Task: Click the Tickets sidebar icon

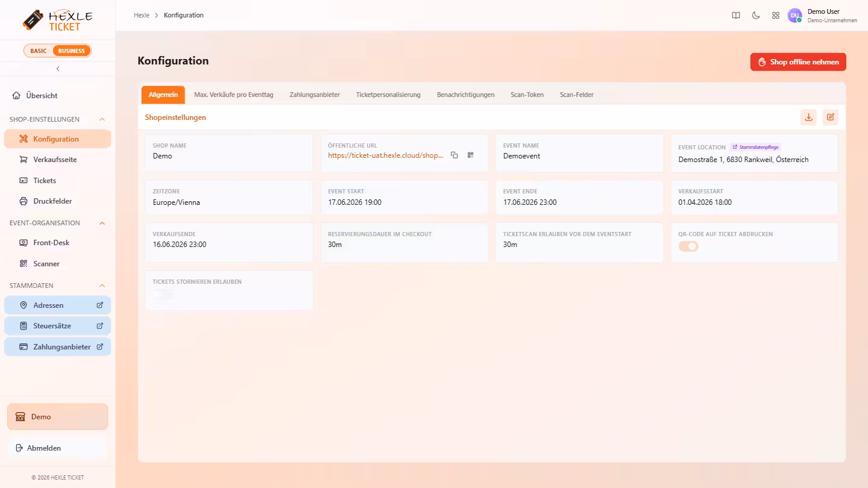Action: (x=24, y=181)
